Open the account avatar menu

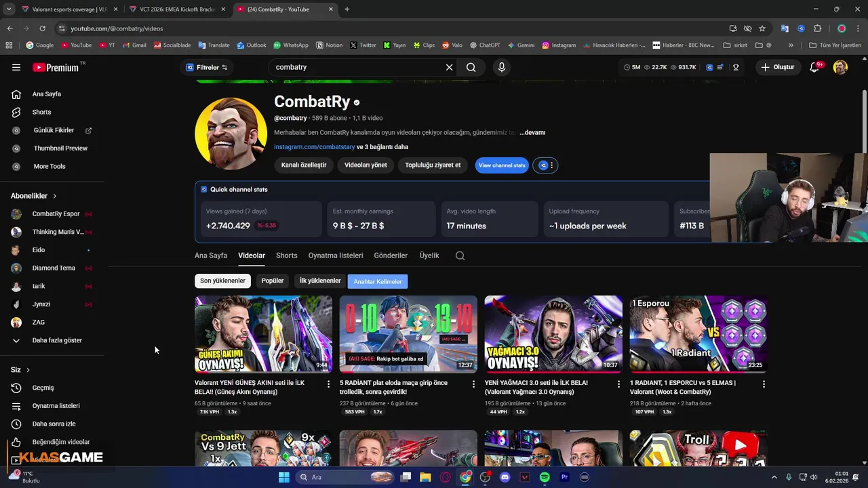click(x=840, y=67)
